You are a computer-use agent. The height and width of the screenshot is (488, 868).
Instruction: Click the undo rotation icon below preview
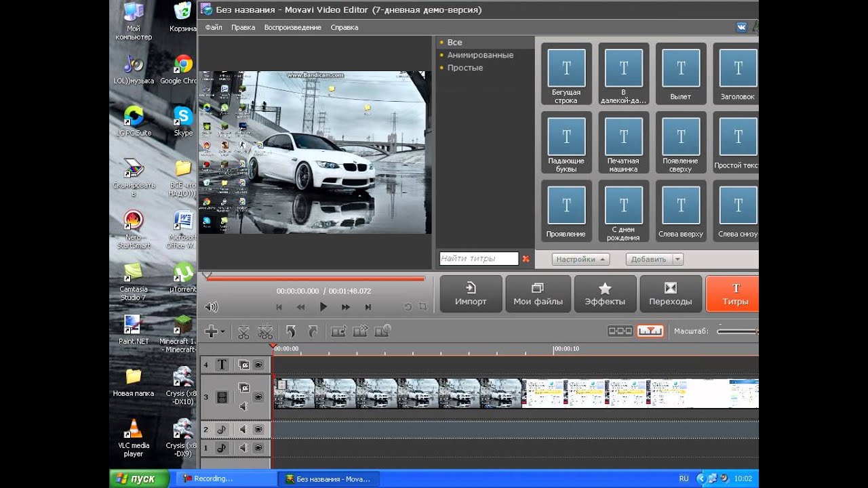pyautogui.click(x=408, y=307)
